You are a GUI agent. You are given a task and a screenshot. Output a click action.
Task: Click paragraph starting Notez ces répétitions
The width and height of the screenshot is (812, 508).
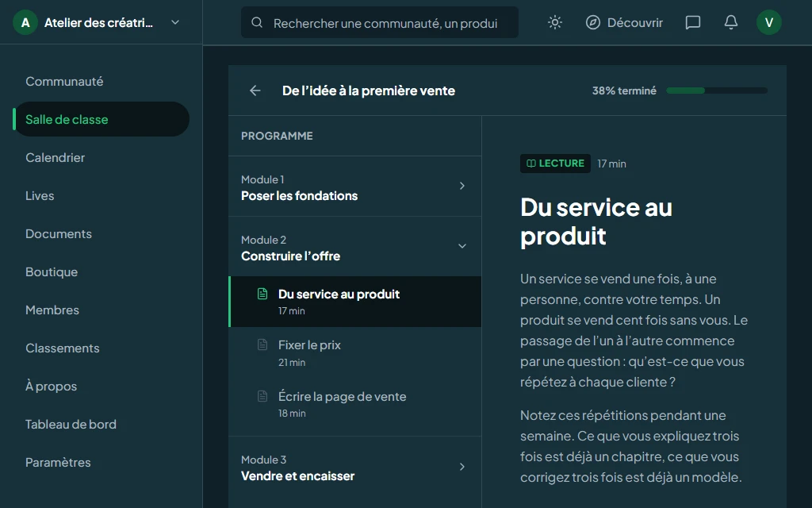pos(631,446)
